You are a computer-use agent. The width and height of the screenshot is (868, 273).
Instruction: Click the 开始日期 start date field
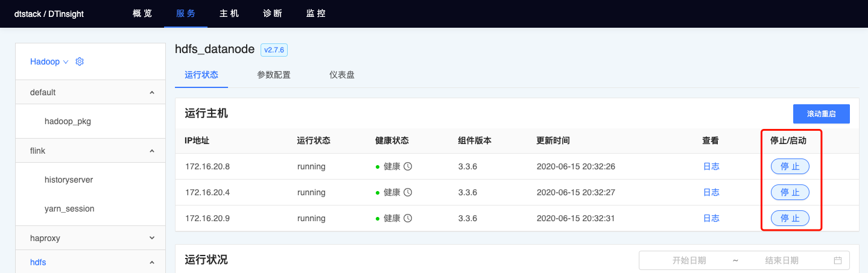689,260
